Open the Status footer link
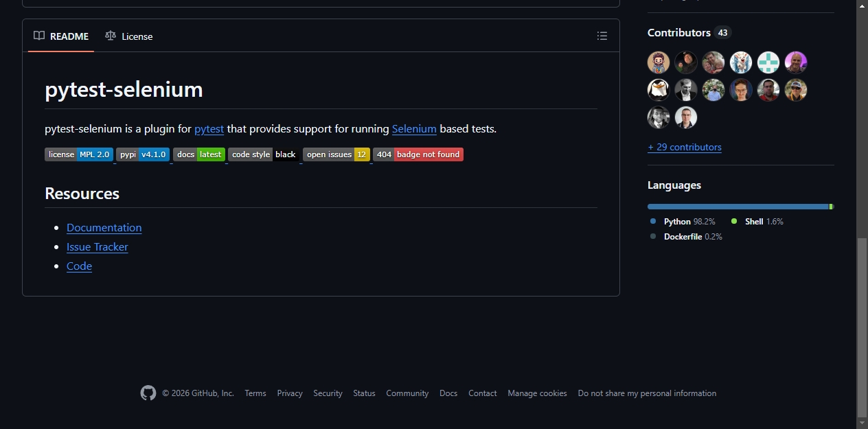The image size is (868, 429). [x=364, y=393]
